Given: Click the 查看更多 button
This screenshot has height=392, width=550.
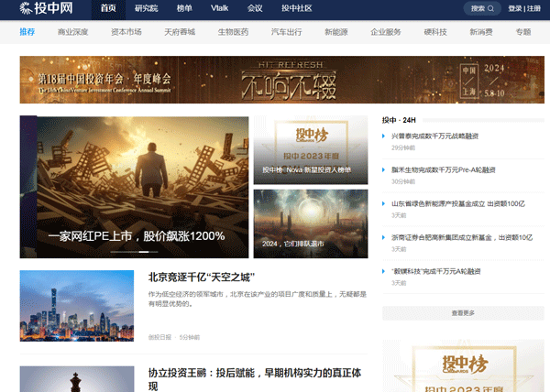Looking at the screenshot, I should [463, 313].
